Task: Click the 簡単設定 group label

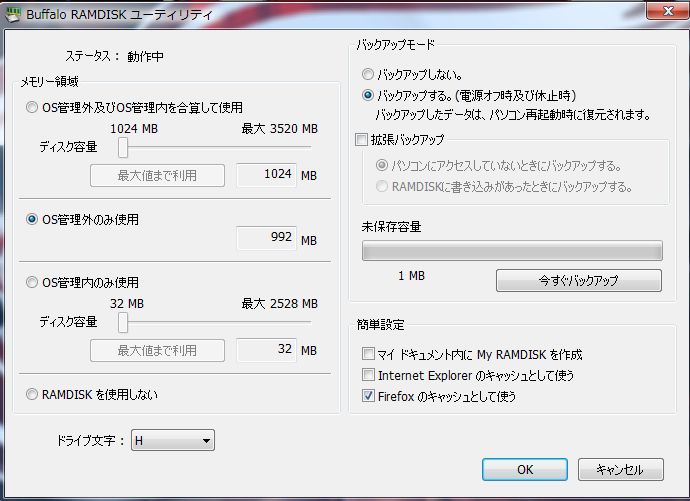Action: tap(381, 325)
